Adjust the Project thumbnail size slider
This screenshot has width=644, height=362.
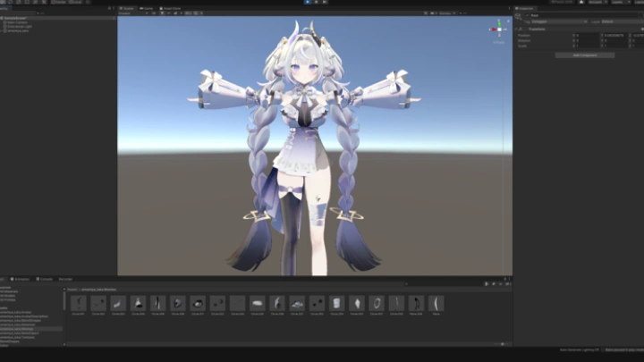point(502,344)
